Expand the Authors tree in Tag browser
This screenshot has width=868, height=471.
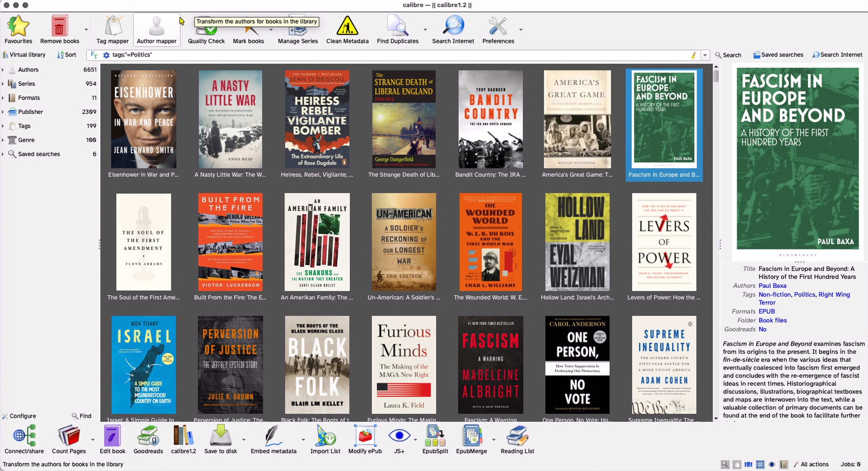[3, 70]
